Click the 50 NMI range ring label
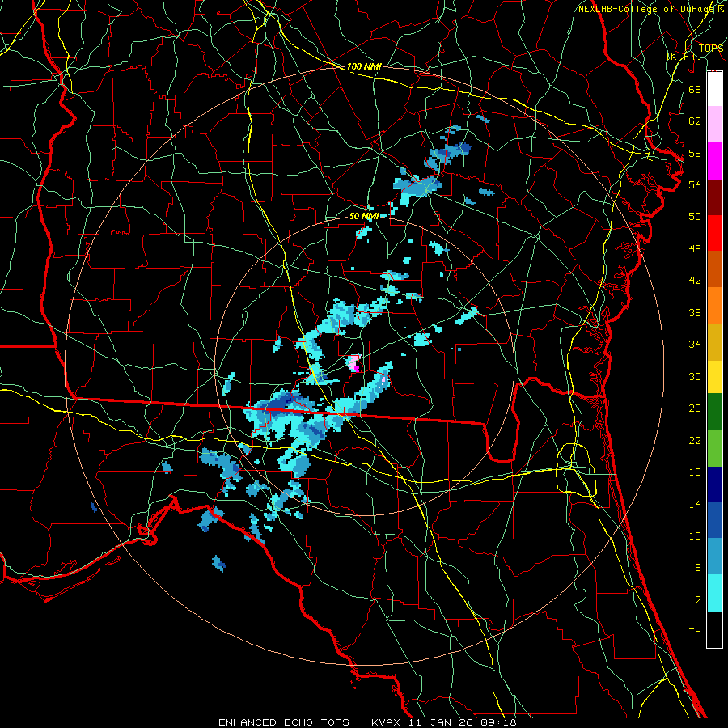This screenshot has height=728, width=728. 365,216
